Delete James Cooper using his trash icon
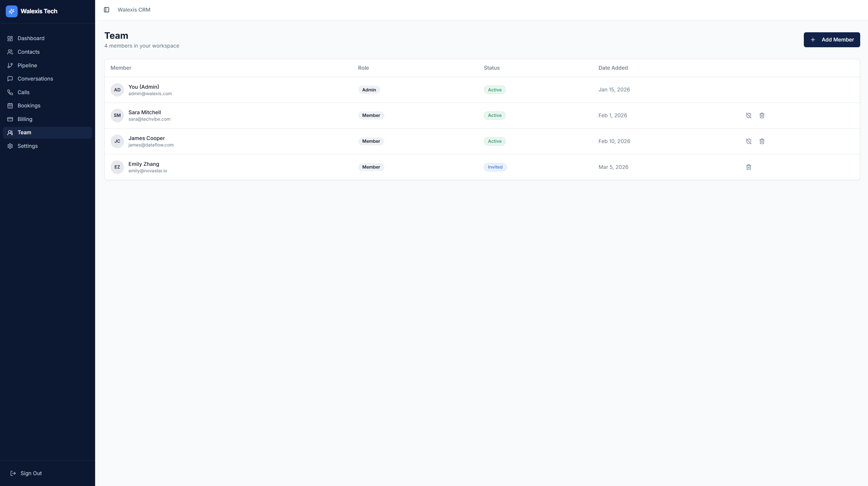The width and height of the screenshot is (868, 486). pyautogui.click(x=762, y=141)
